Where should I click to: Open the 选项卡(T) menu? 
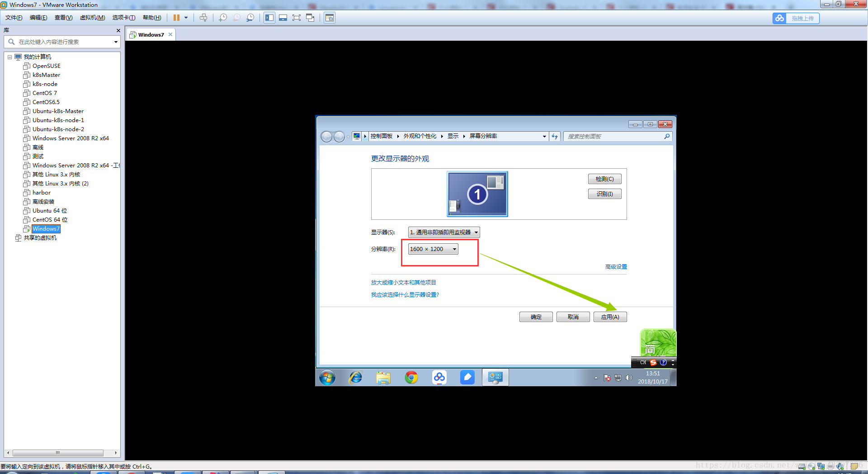pyautogui.click(x=124, y=18)
